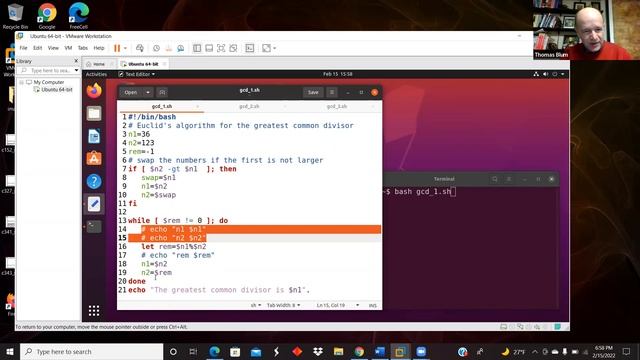The width and height of the screenshot is (640, 360).
Task: Collapse the My Computer tree node
Action: click(21, 82)
